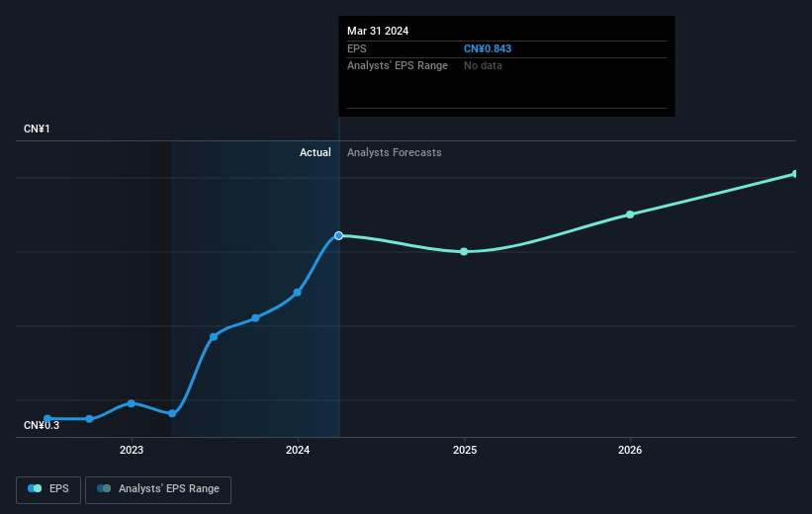Click the No data tooltip value
812x514 pixels.
(483, 66)
